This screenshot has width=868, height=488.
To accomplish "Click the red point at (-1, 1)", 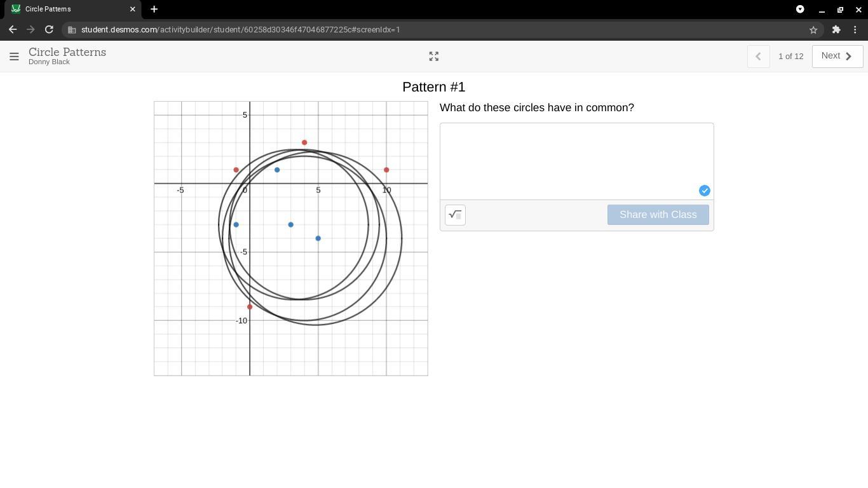I will 236,170.
